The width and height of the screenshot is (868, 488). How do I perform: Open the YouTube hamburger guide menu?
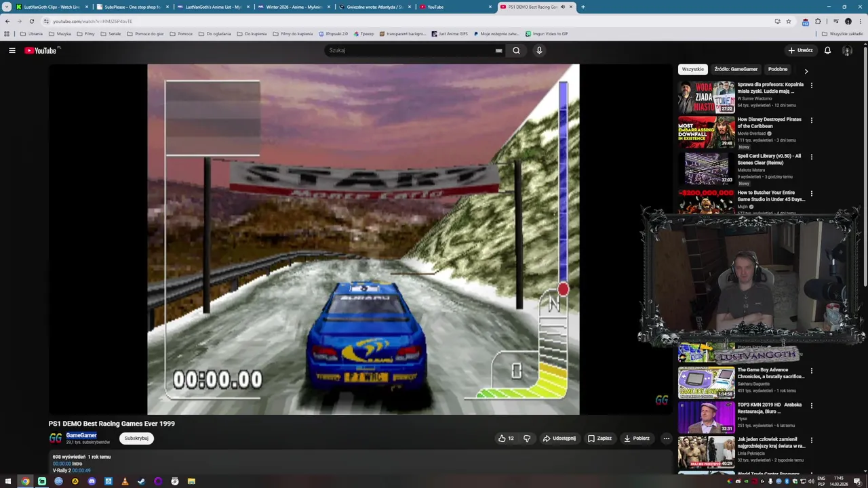12,50
